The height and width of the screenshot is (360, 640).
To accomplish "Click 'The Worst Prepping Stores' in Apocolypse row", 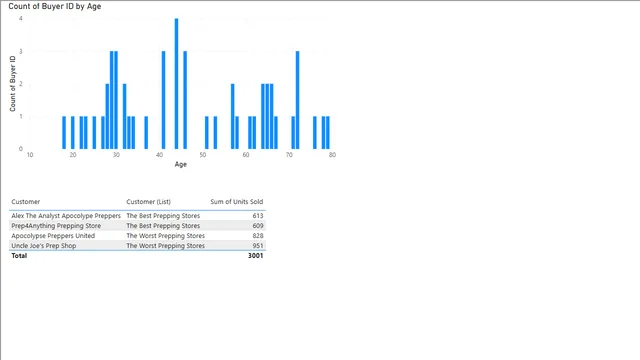I will (166, 236).
